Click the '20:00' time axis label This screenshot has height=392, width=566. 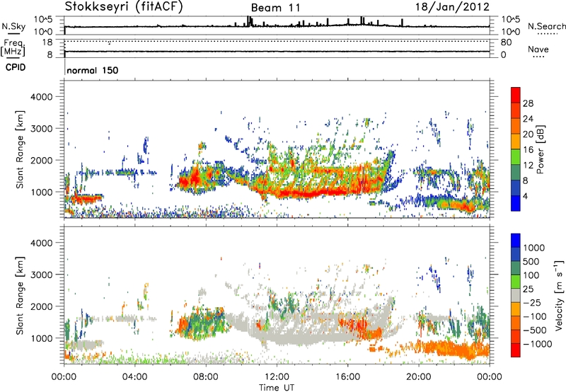(x=418, y=377)
